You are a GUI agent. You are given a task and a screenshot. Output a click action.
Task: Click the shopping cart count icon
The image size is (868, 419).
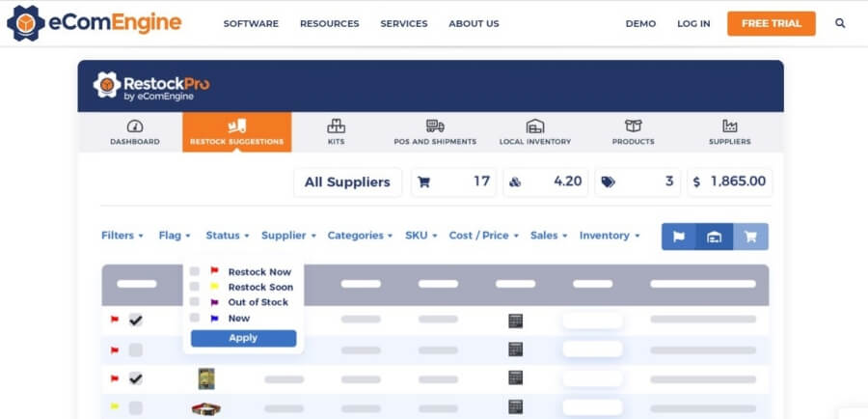tap(424, 182)
